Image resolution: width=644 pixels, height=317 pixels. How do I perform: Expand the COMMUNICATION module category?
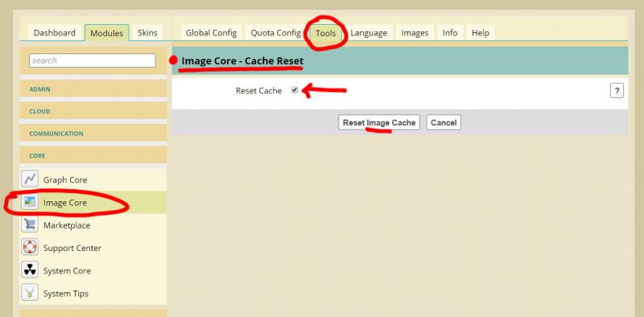tap(93, 133)
